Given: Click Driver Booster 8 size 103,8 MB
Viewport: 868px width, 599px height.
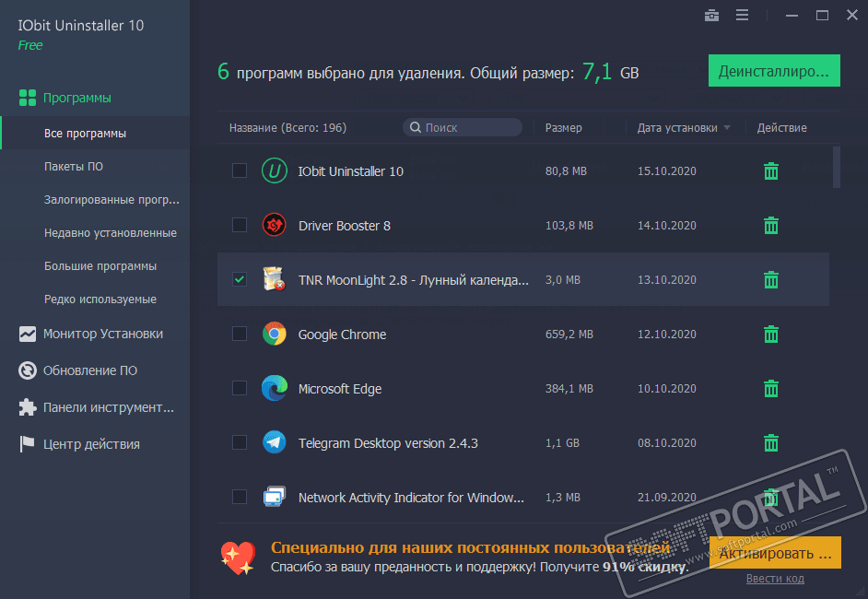Looking at the screenshot, I should tap(569, 226).
